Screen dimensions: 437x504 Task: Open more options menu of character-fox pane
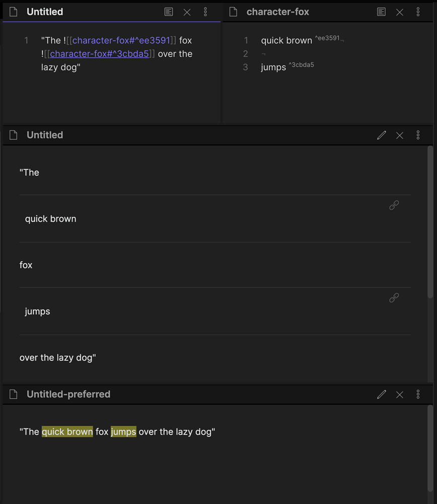point(418,12)
